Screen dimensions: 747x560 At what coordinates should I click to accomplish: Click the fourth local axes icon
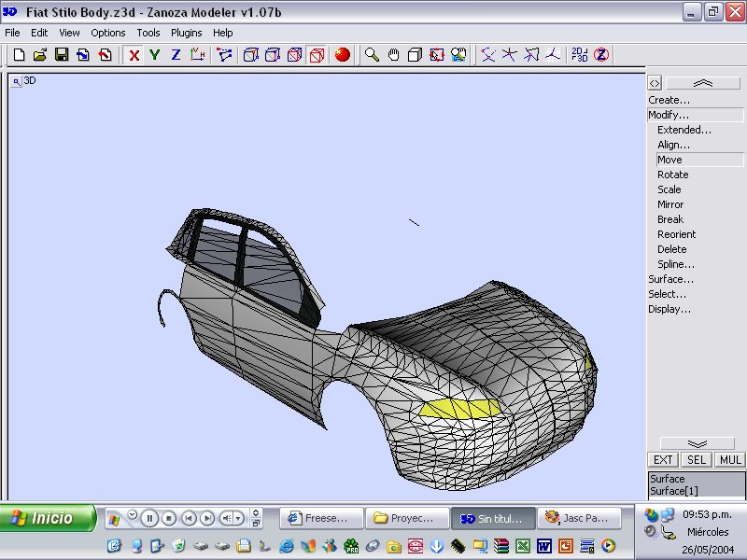point(553,55)
